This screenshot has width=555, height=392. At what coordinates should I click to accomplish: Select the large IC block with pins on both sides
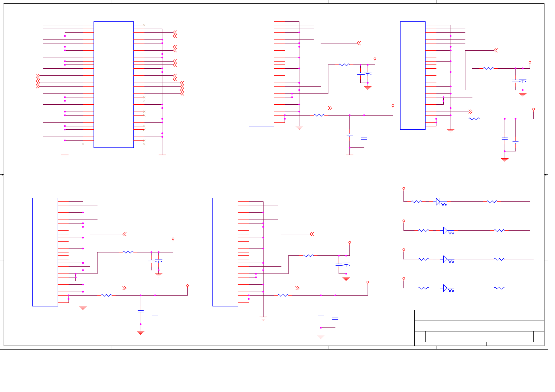pyautogui.click(x=114, y=85)
